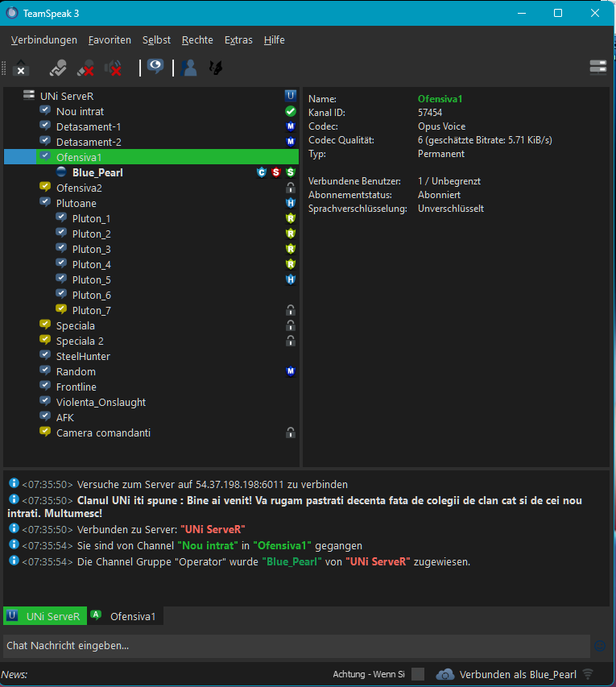Switch to the Ofensiva1 chat tab
This screenshot has height=687, width=616.
pos(126,616)
